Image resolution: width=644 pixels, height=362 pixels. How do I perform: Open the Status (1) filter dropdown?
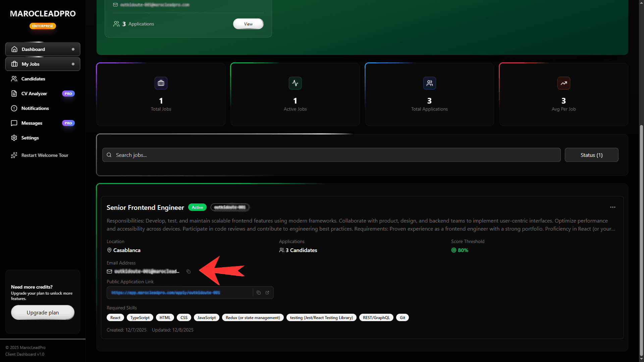(591, 155)
